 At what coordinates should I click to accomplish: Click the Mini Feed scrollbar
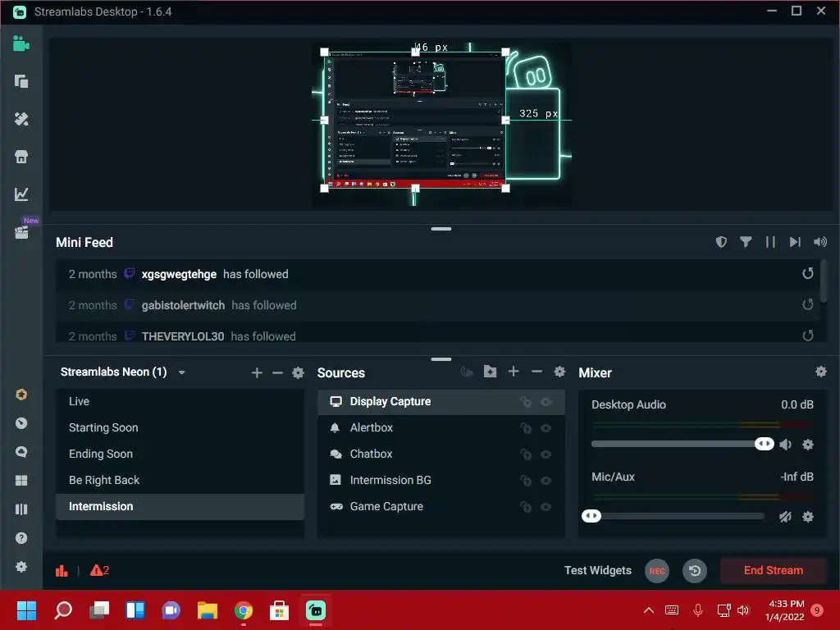point(824,281)
